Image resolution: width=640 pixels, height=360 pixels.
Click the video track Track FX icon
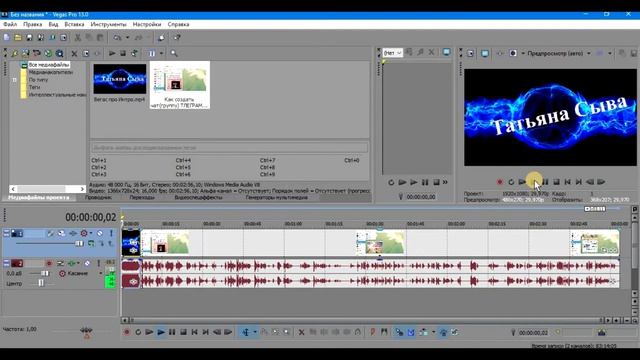(73, 233)
